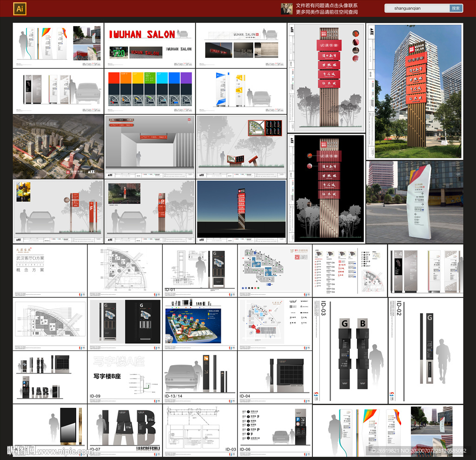Viewport: 476px width, 460px height.
Task: Open the 3D blue illustrated map thumbnail
Action: [x=200, y=324]
